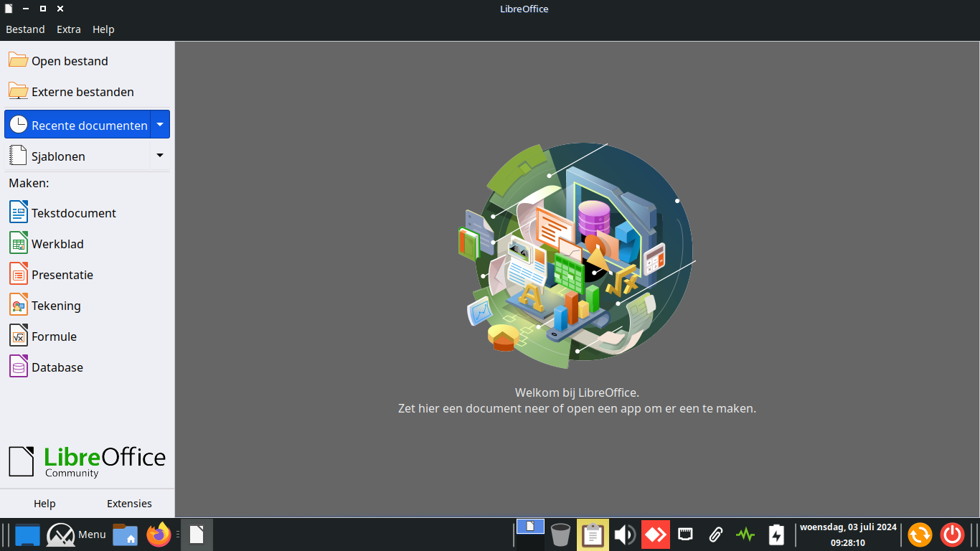This screenshot has height=551, width=980.
Task: Create a new Formule document
Action: [54, 336]
